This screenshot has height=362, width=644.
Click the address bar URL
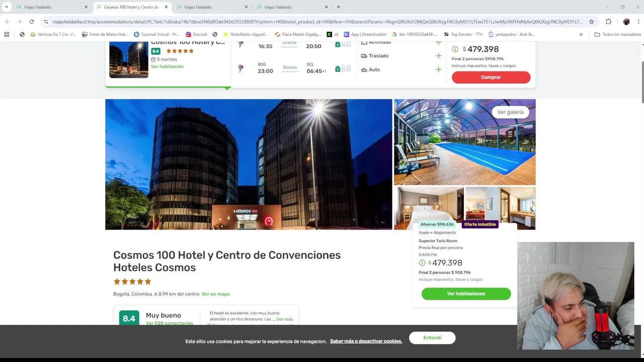coord(317,22)
